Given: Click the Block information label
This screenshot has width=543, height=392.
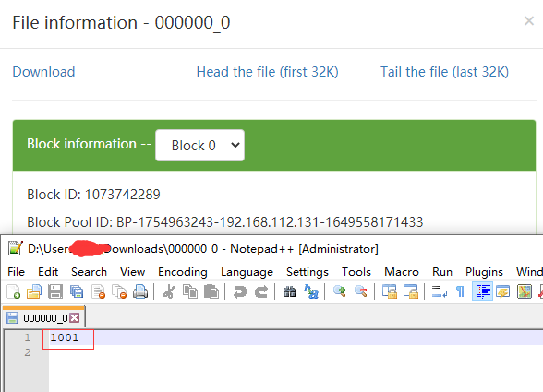Looking at the screenshot, I should (x=81, y=144).
